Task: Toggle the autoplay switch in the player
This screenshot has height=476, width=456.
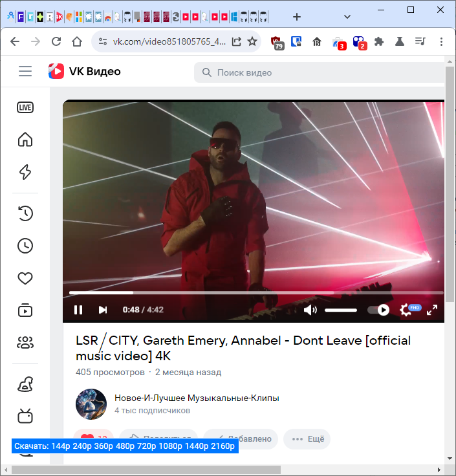Action: tap(378, 310)
